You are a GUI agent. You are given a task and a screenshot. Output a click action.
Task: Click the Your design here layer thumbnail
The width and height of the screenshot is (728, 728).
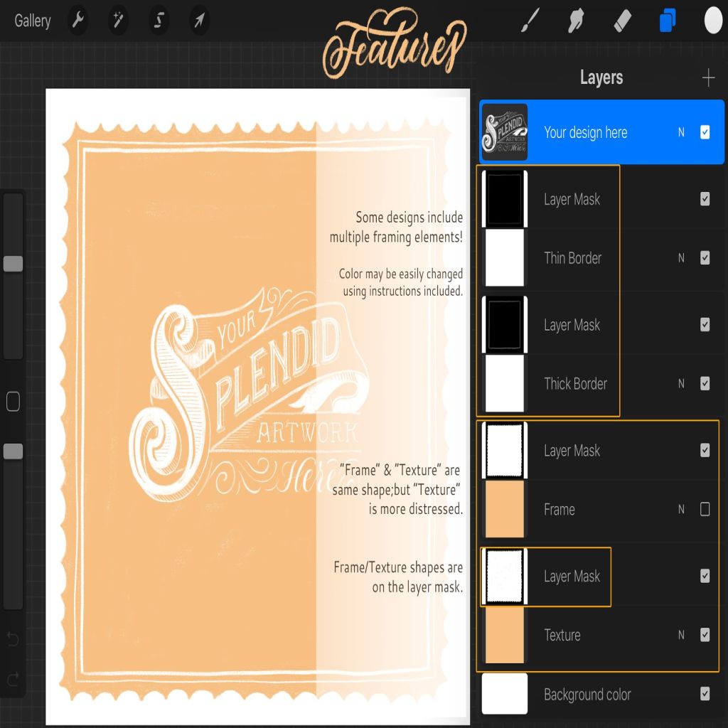[505, 132]
